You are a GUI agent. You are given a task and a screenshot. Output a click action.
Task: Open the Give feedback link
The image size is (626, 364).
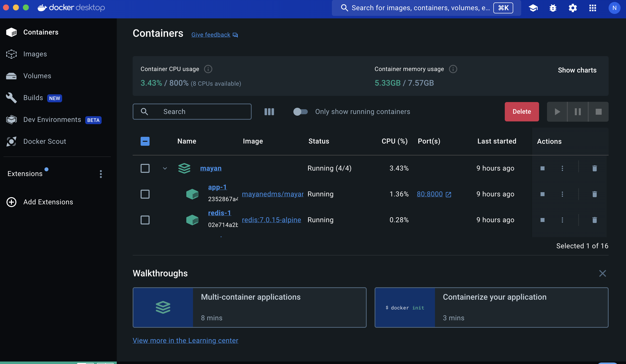(214, 35)
